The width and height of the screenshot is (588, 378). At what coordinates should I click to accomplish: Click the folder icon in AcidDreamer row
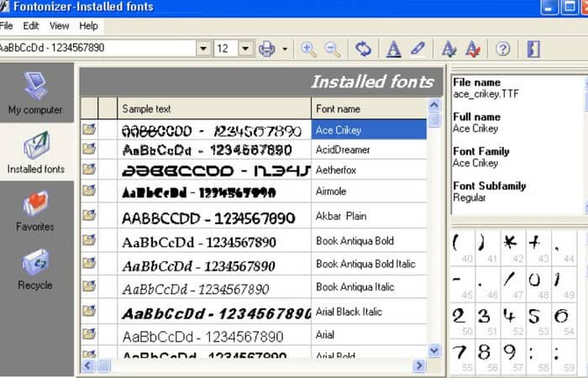coord(89,149)
